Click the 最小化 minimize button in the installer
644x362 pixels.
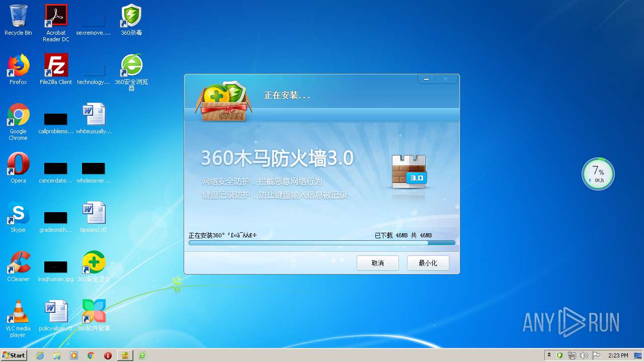click(428, 263)
